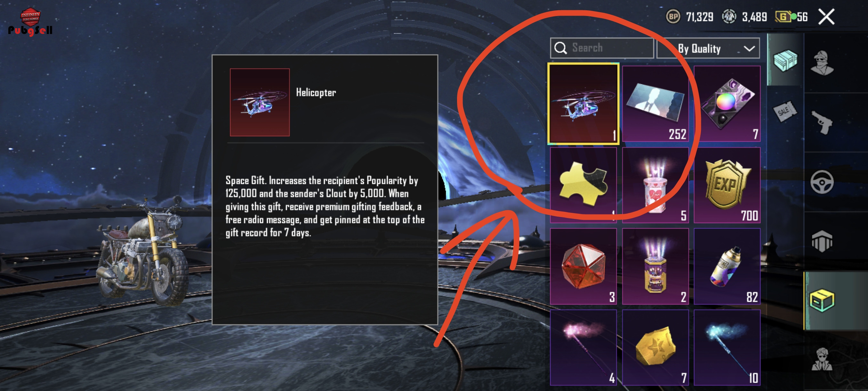Open the steering wheel vehicles tab
Viewport: 868px width, 391px height.
(822, 182)
